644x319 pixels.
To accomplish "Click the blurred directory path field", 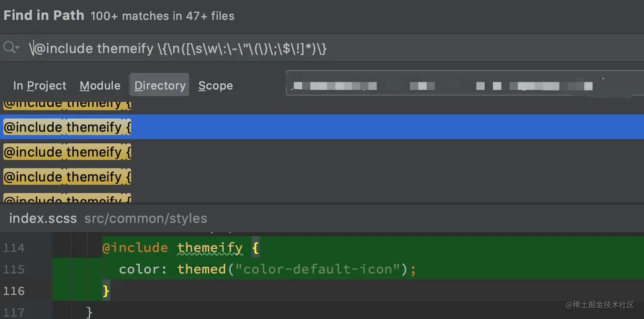I will point(465,83).
